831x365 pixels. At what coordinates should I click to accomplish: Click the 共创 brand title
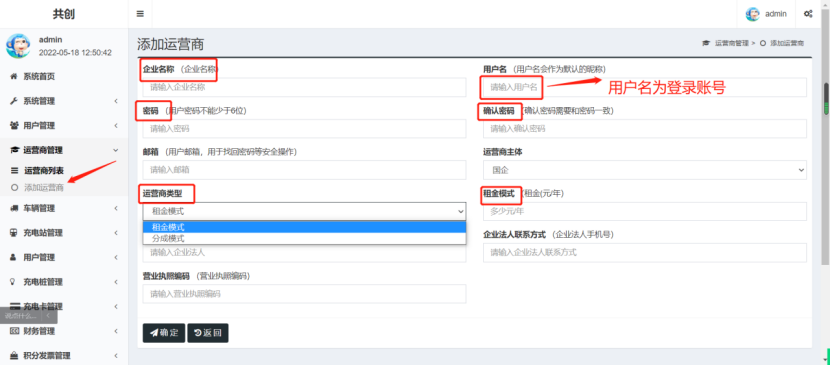(64, 14)
